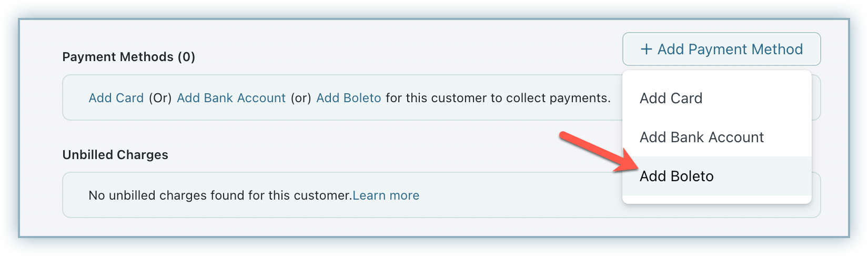Open the Learn more link
Viewport: 868px width, 256px height.
coord(386,195)
